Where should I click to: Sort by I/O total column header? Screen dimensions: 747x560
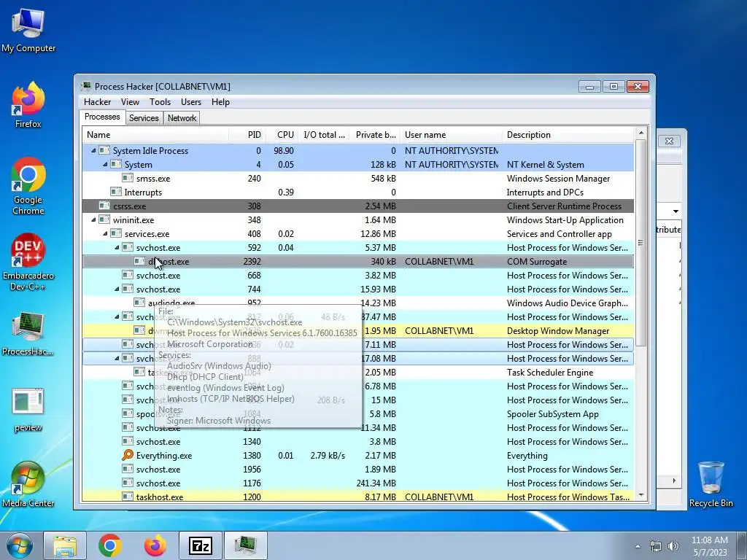pyautogui.click(x=323, y=135)
